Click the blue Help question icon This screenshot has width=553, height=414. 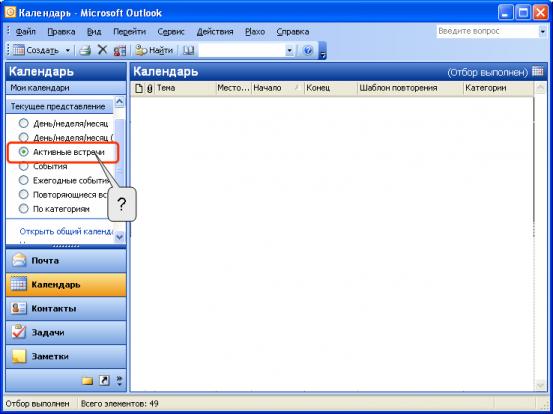tap(308, 50)
